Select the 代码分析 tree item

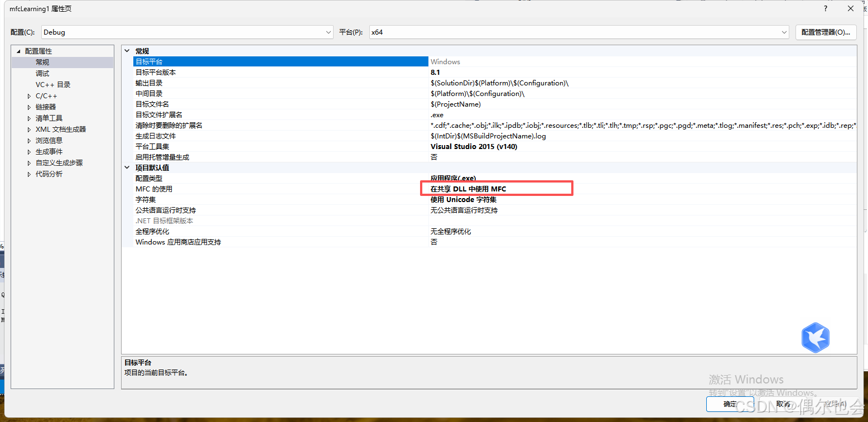49,174
